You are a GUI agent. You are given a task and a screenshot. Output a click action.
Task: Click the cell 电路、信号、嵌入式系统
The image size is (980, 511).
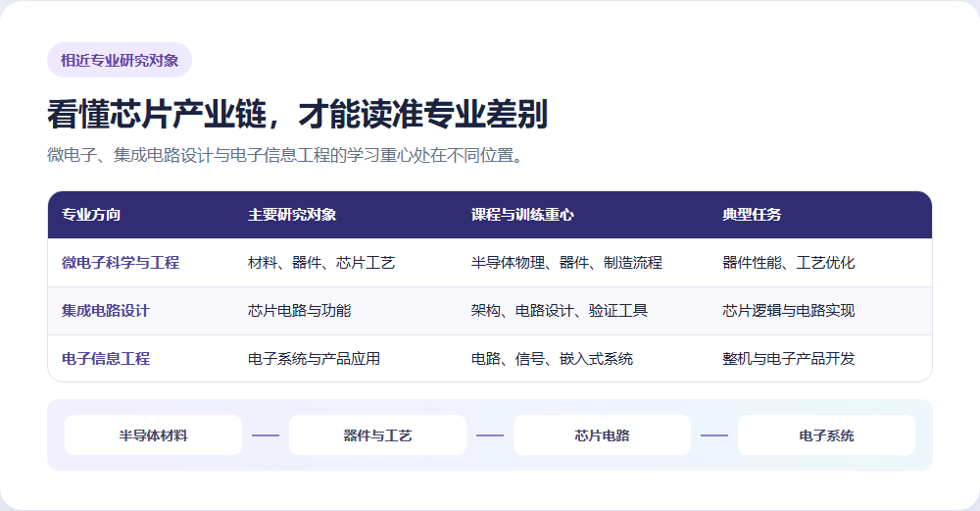552,359
